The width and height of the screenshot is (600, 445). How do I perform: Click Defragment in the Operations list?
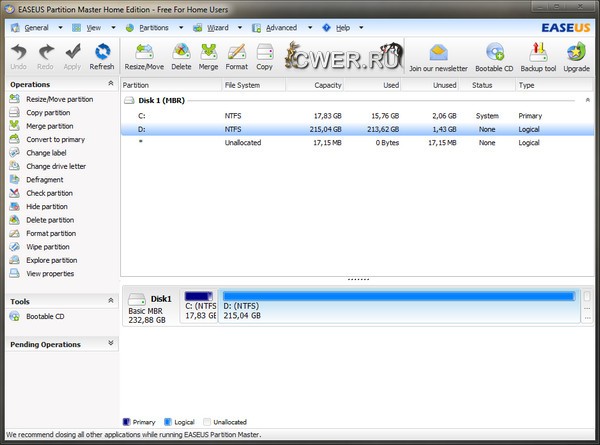click(45, 179)
